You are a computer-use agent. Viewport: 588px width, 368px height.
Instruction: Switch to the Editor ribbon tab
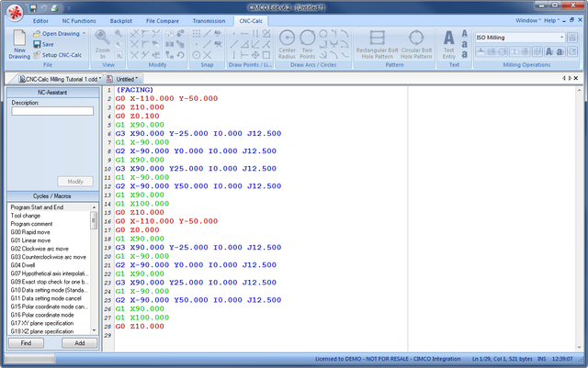click(40, 21)
